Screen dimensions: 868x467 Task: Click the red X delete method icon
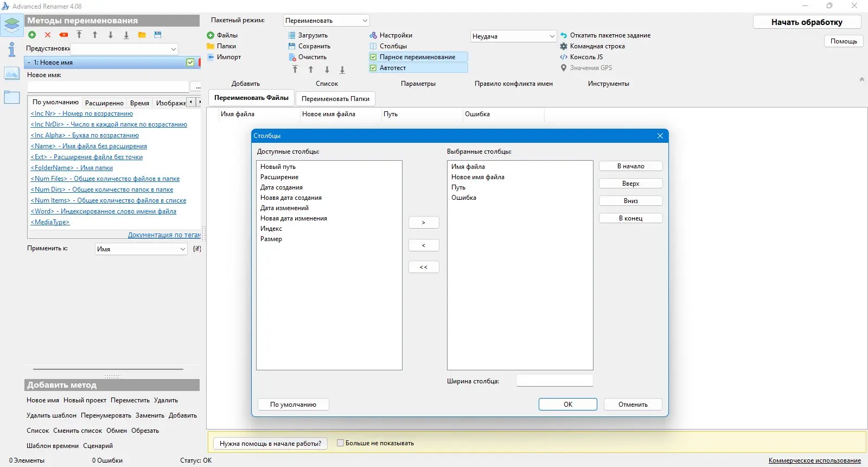[x=48, y=35]
